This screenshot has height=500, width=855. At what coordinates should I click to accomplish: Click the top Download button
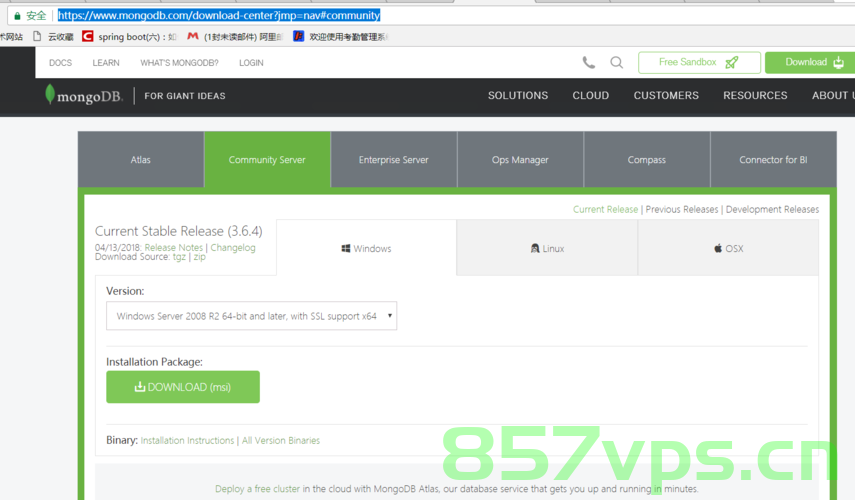pyautogui.click(x=812, y=63)
